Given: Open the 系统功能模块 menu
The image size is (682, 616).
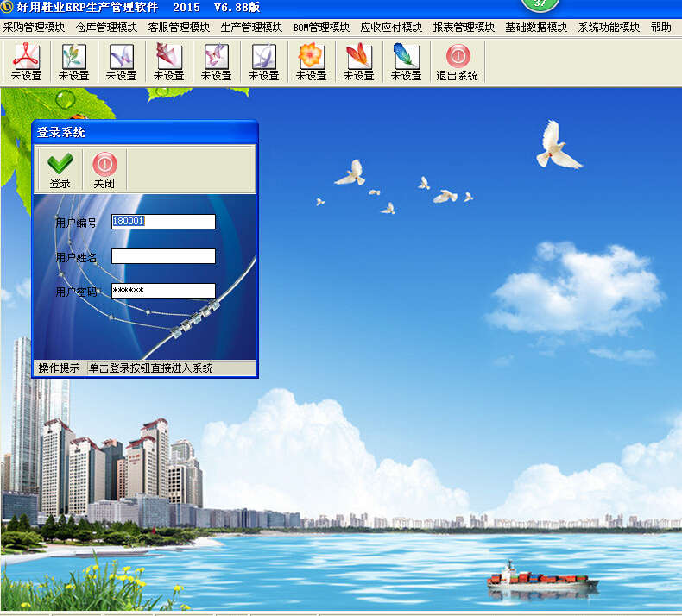Looking at the screenshot, I should click(609, 28).
